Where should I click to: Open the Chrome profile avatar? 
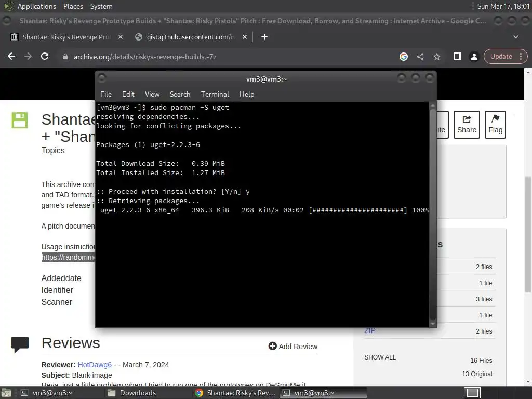point(474,57)
